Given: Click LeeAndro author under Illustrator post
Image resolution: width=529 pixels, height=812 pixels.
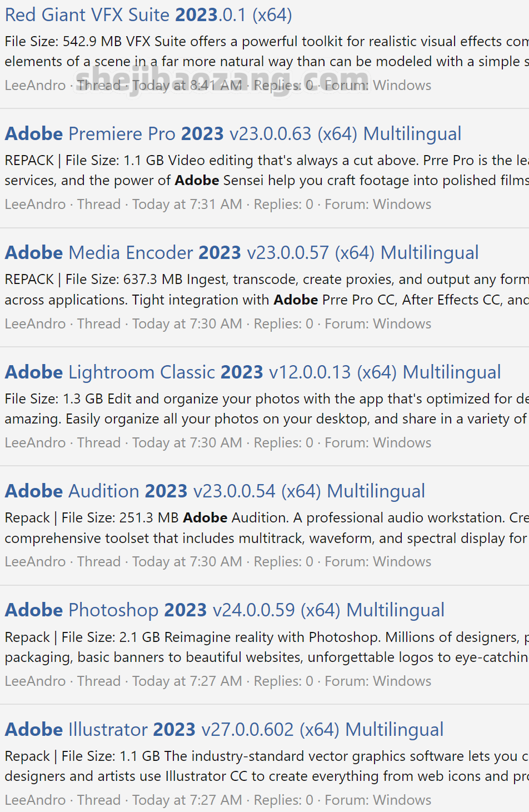Looking at the screenshot, I should click(35, 800).
